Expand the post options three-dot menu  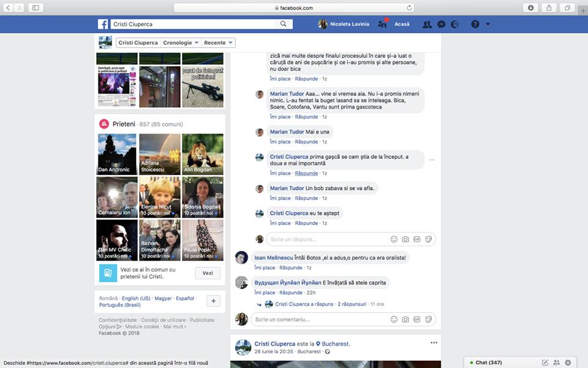coord(434,343)
